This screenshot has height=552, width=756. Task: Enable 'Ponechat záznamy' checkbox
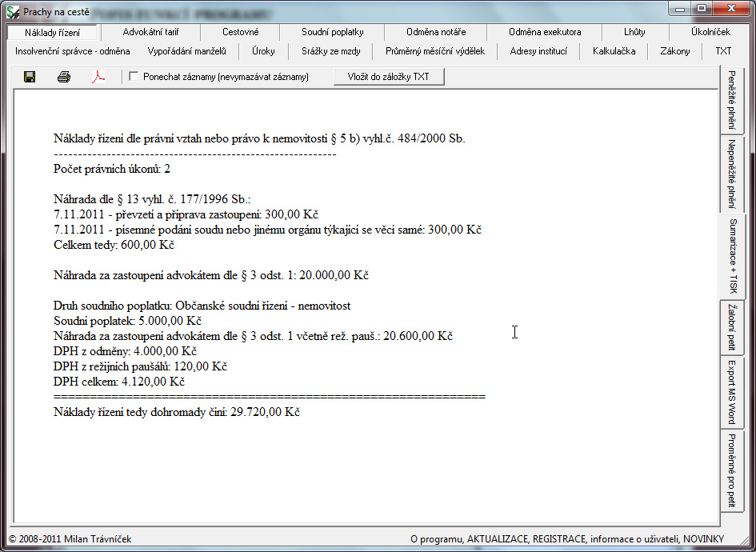pos(134,76)
